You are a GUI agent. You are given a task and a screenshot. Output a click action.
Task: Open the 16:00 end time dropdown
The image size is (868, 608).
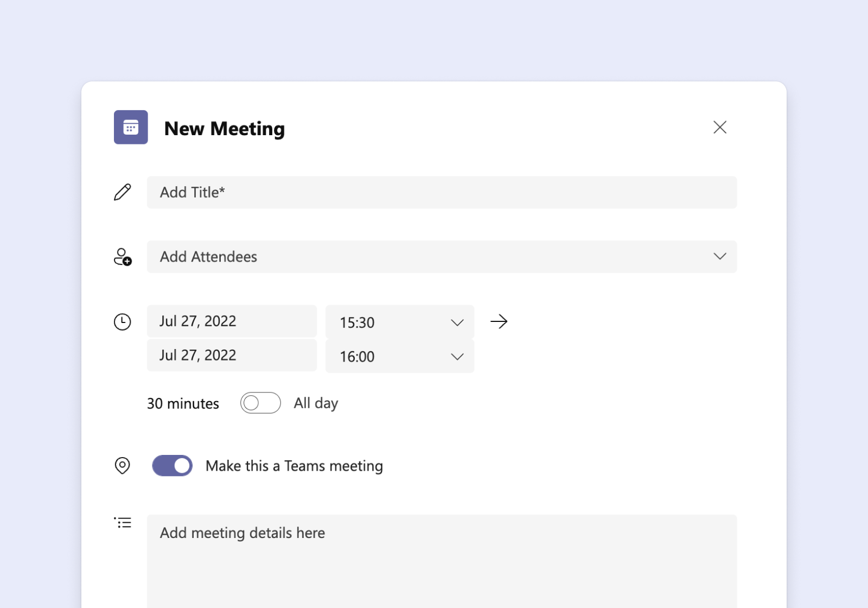pyautogui.click(x=457, y=357)
